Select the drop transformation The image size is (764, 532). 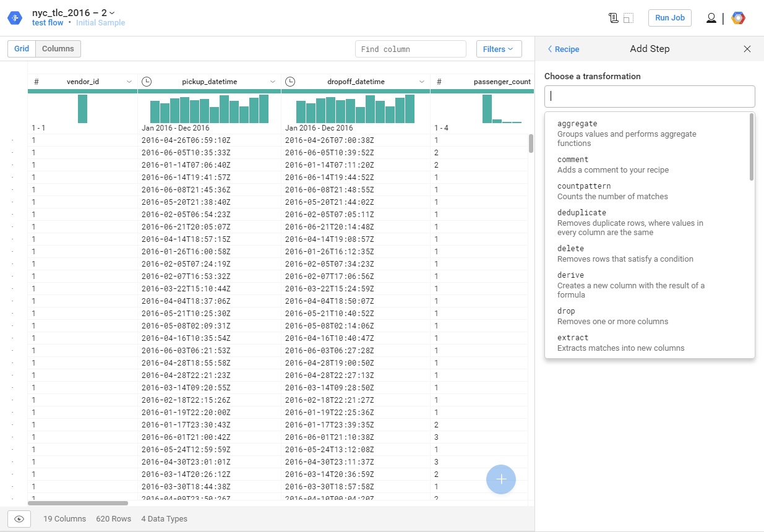coord(647,316)
